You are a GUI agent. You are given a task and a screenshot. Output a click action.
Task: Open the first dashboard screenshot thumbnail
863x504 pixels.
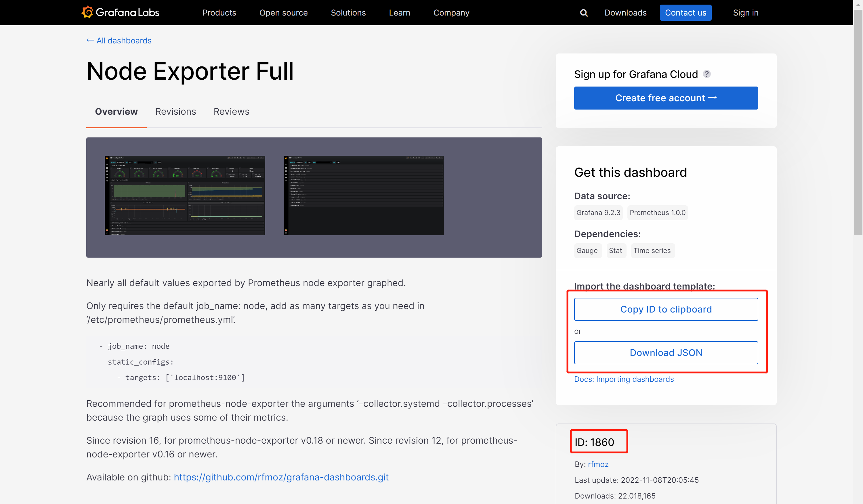(x=185, y=196)
